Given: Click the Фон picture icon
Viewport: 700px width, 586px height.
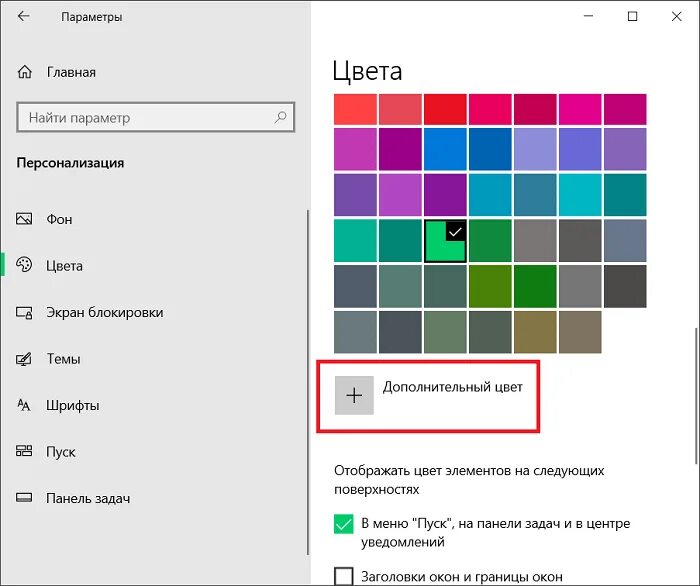Looking at the screenshot, I should [24, 219].
